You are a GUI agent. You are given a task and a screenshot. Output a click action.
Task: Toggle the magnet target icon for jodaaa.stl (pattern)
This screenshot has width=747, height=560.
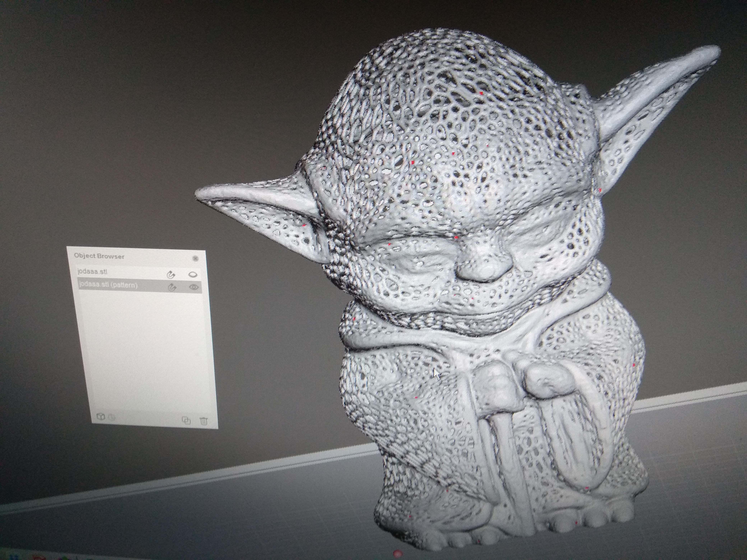[x=172, y=288]
